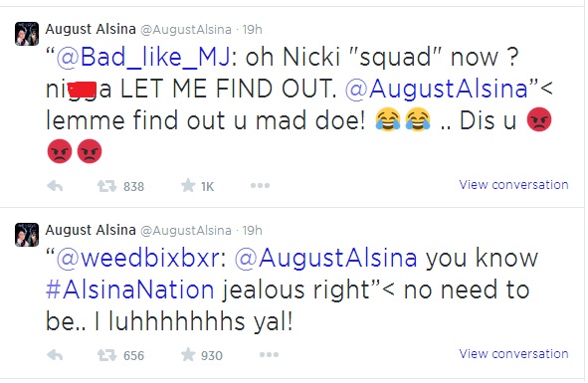Favorite the tweet with 1K stars
Screen dimensions: 588x383
click(x=188, y=185)
